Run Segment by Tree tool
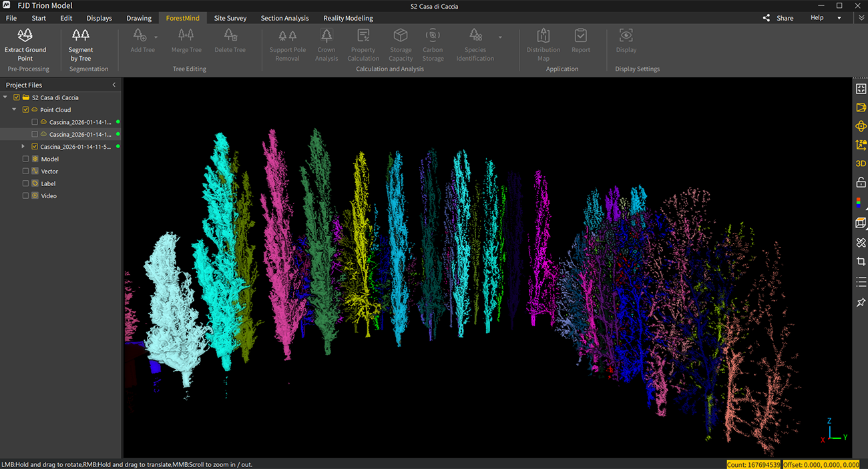Viewport: 868px width, 469px height. tap(81, 44)
